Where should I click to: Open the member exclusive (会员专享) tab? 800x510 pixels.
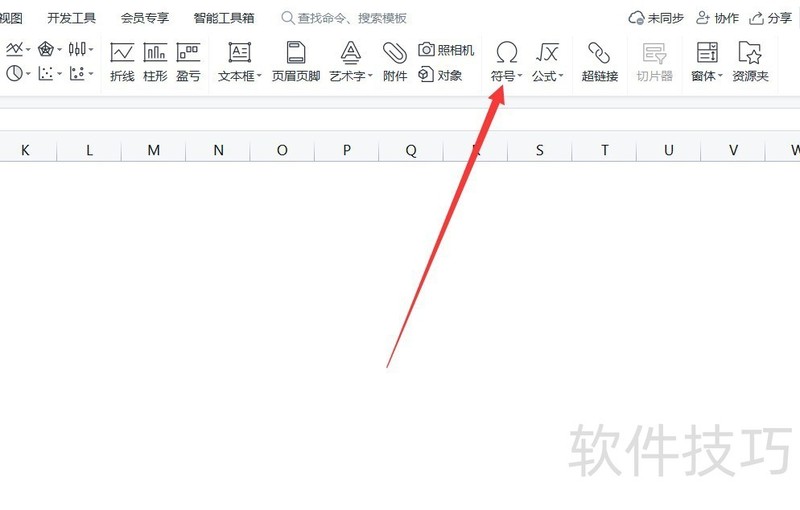(x=145, y=18)
